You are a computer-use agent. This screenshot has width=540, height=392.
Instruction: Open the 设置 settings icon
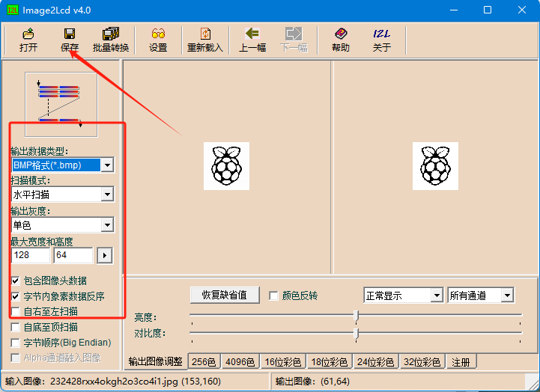tap(158, 40)
